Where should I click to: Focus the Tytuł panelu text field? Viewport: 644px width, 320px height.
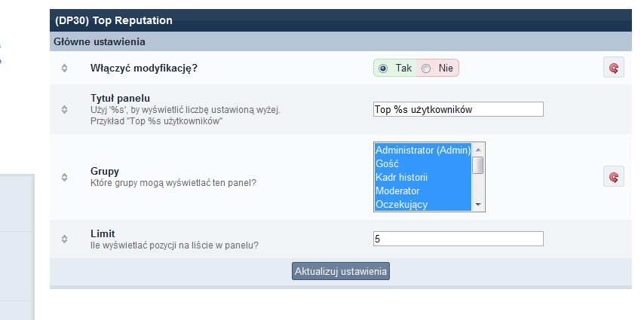(458, 109)
